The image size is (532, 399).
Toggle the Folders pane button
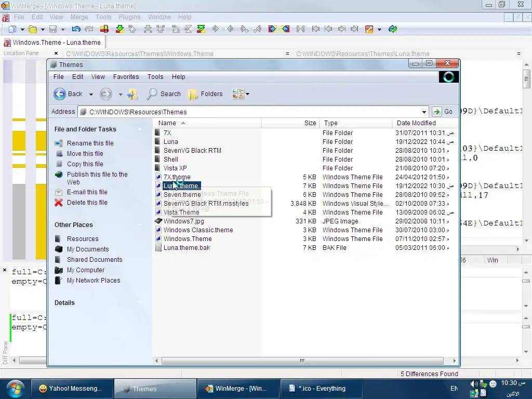point(205,94)
